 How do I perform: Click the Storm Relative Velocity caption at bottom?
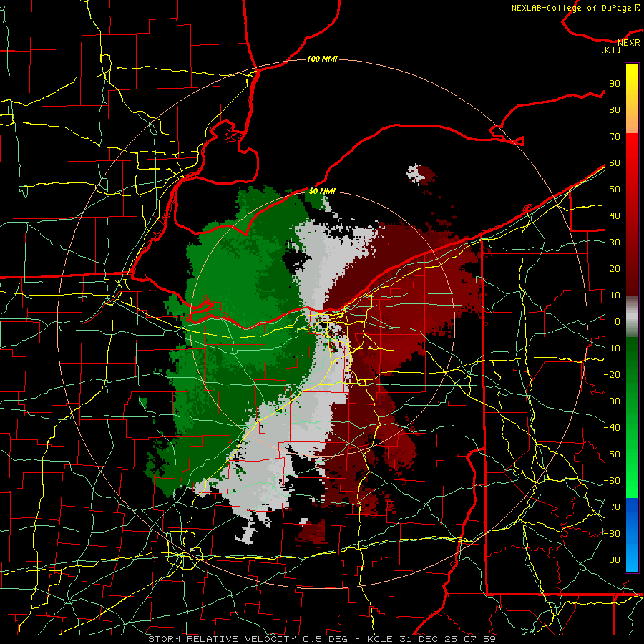coord(321,639)
